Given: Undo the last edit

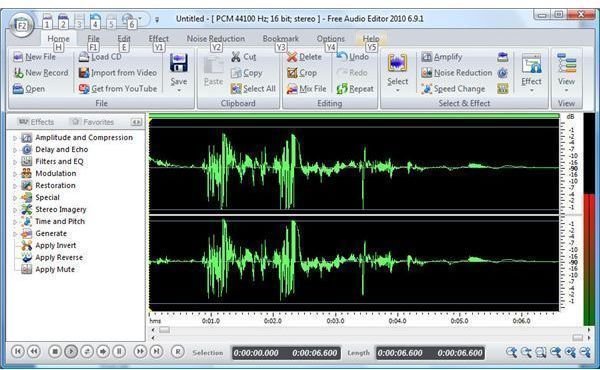Looking at the screenshot, I should pos(352,57).
